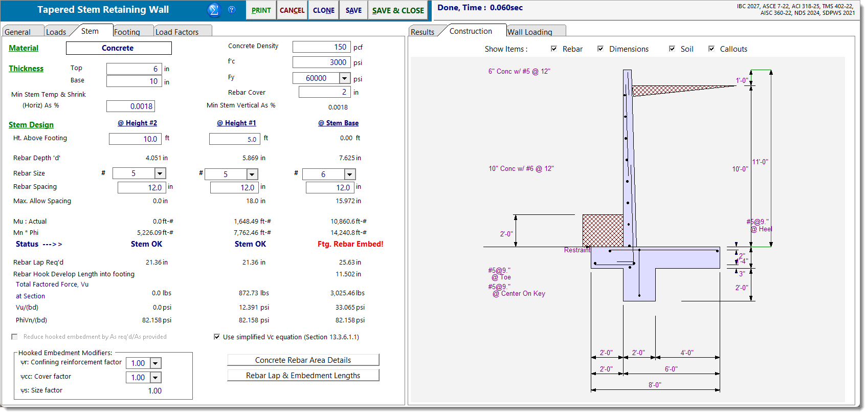This screenshot has width=868, height=415.
Task: Click the Material link
Action: click(x=24, y=48)
